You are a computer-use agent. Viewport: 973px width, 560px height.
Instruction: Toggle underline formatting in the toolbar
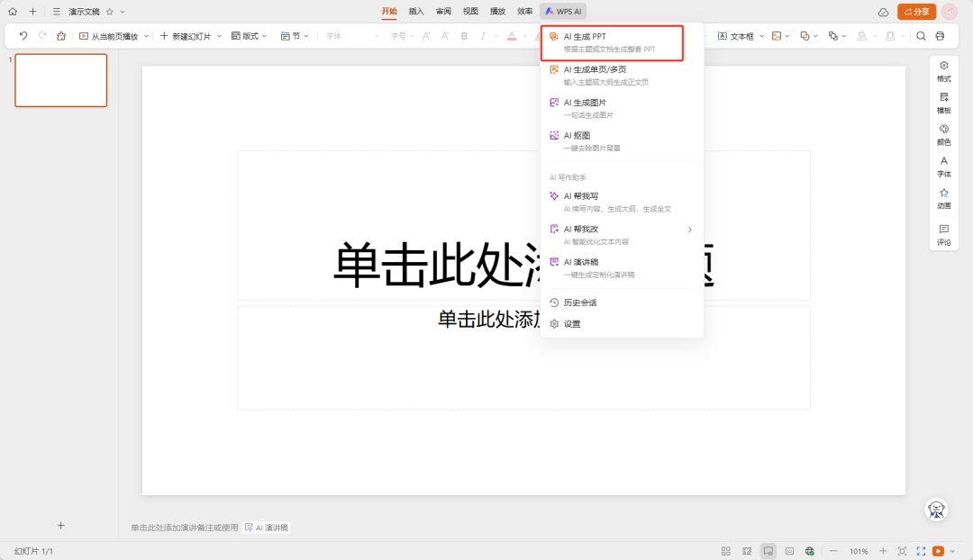point(491,37)
